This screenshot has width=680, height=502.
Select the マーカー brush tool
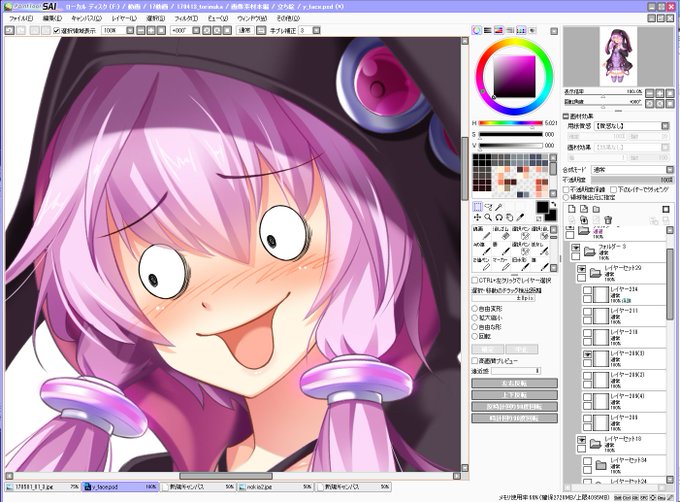pos(501,263)
